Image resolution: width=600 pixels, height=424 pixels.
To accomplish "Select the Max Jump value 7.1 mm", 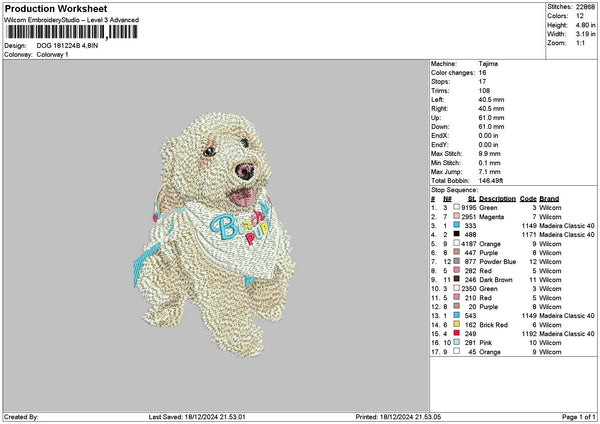I will pos(489,172).
